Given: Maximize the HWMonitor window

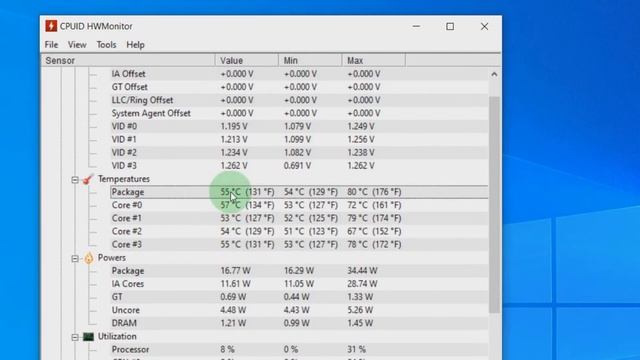Looking at the screenshot, I should (x=450, y=27).
